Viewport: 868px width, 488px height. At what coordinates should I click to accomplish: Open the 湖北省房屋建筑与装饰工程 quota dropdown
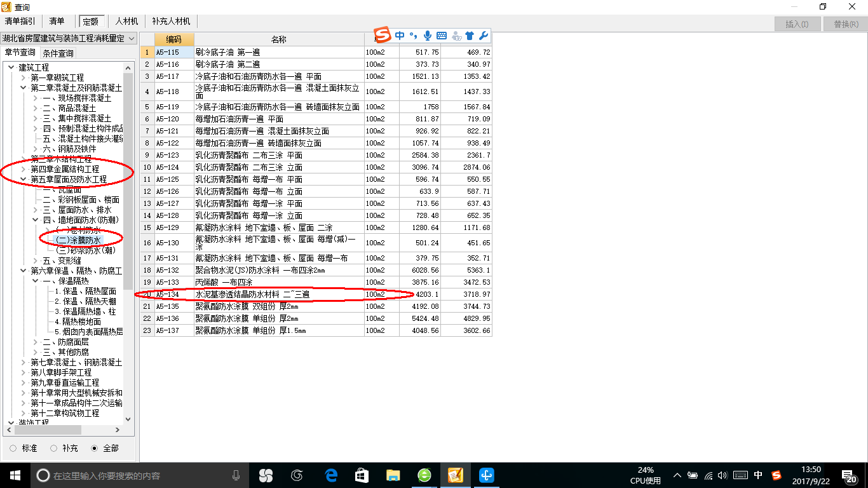coord(69,38)
